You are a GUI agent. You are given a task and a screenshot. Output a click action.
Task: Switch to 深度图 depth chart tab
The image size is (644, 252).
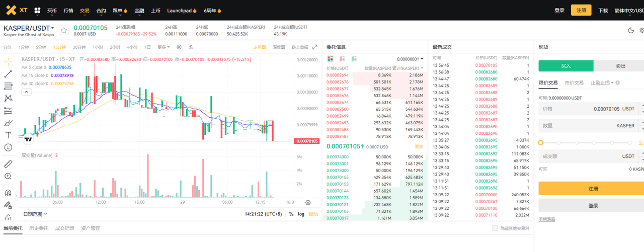point(279,47)
